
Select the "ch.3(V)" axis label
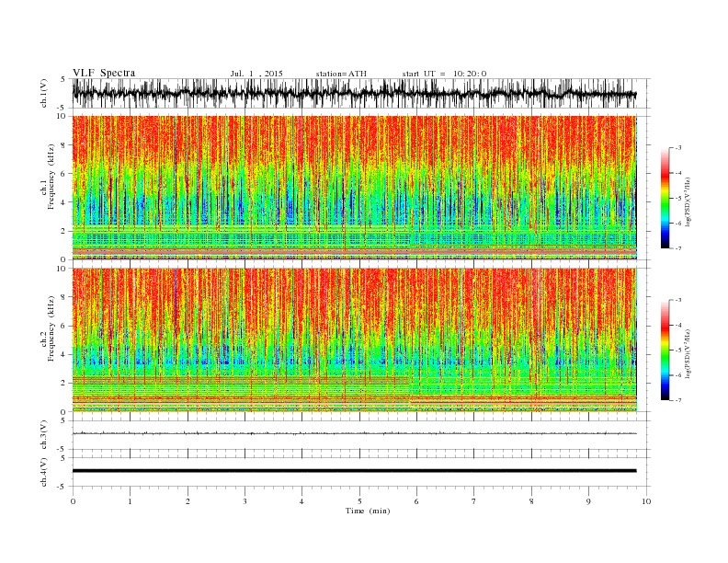pos(44,435)
